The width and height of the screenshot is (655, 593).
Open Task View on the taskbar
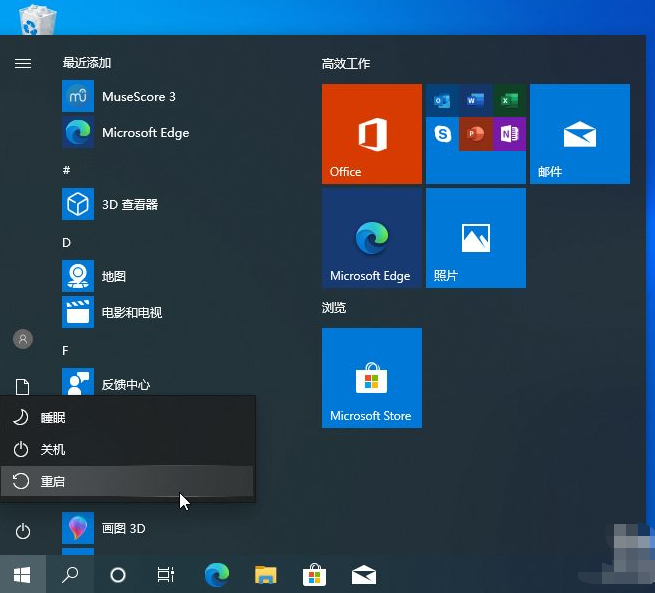(x=166, y=575)
